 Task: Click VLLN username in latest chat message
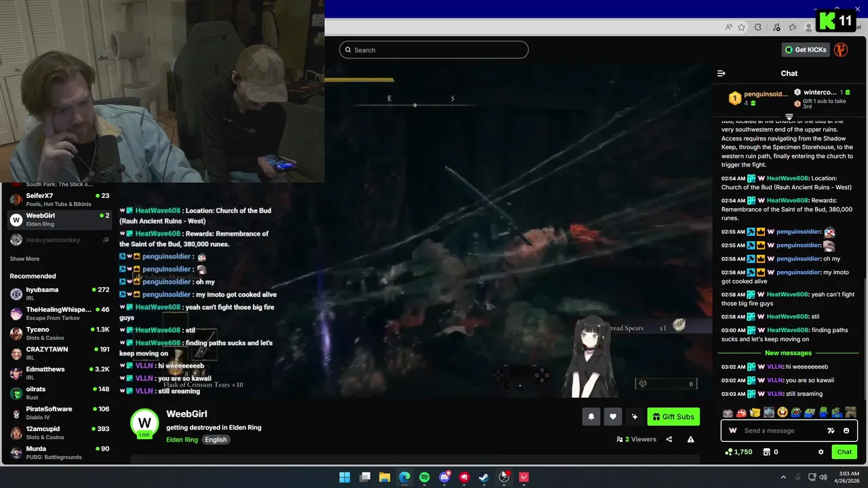[x=775, y=394]
